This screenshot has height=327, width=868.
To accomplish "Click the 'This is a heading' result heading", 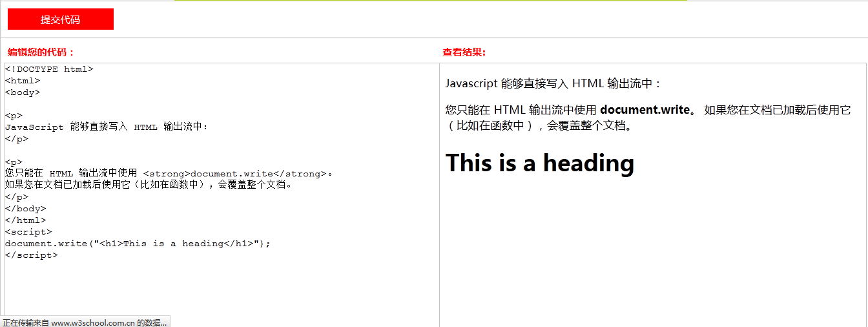I will [540, 163].
